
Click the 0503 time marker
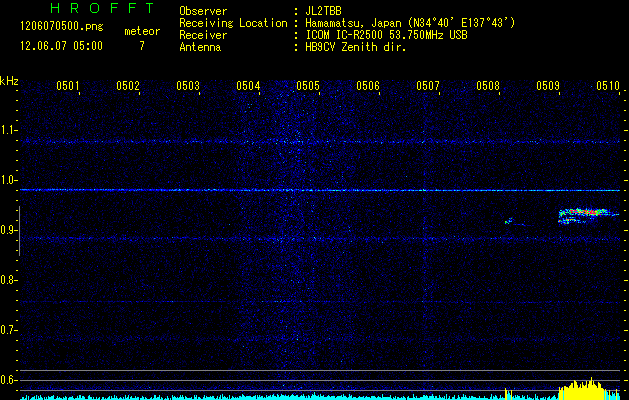pyautogui.click(x=188, y=86)
